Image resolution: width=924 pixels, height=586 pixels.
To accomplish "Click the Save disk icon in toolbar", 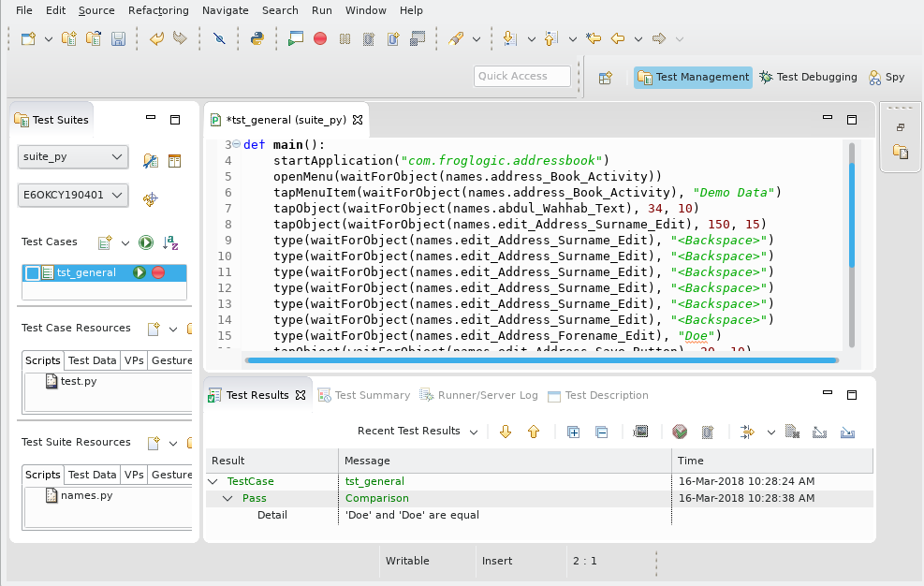I will (118, 39).
